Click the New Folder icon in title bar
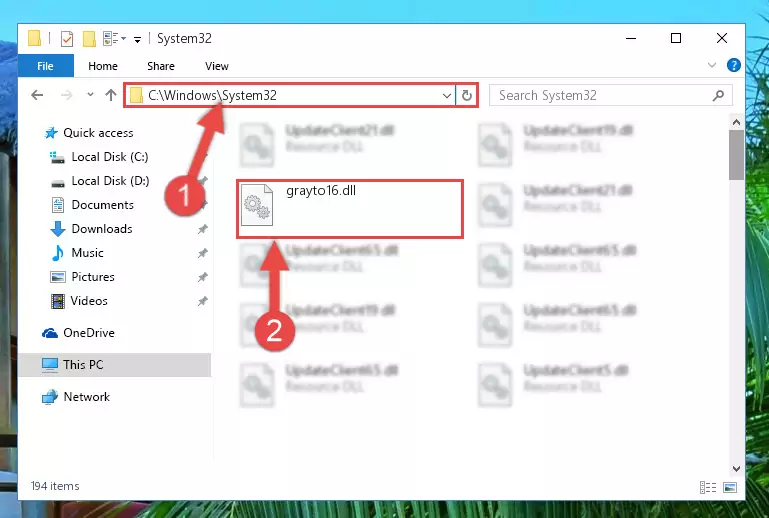The width and height of the screenshot is (769, 518). coord(89,38)
